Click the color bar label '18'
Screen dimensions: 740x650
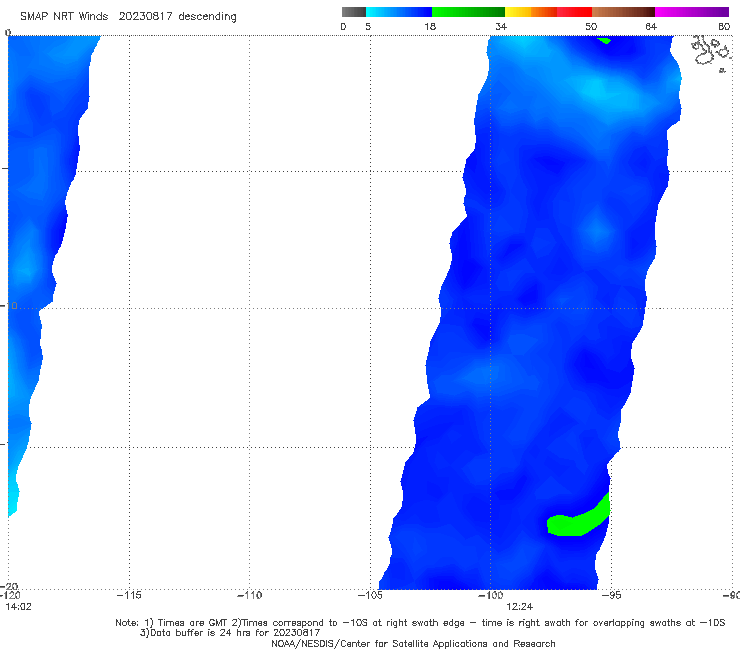(430, 27)
